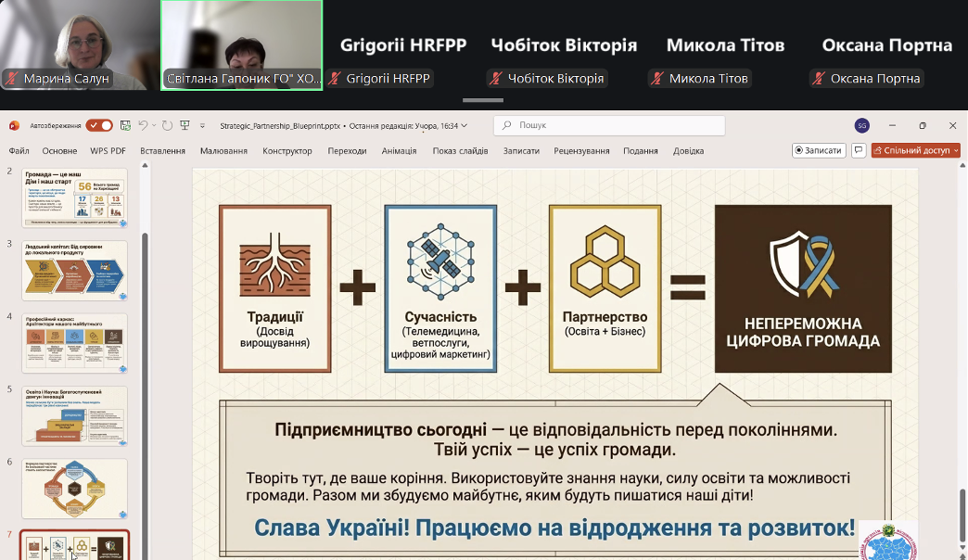This screenshot has width=968, height=560.
Task: Expand the Undo history dropdown arrow
Action: [x=154, y=125]
